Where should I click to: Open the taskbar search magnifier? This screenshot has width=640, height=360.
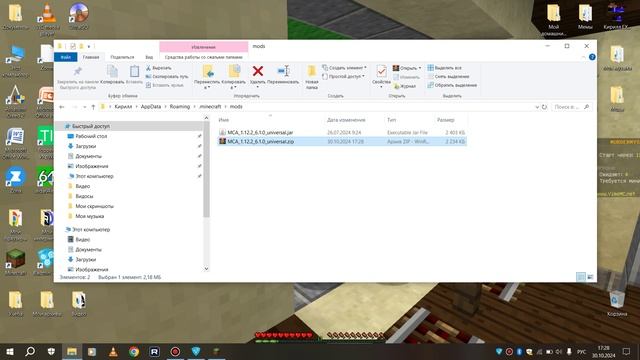click(30, 351)
